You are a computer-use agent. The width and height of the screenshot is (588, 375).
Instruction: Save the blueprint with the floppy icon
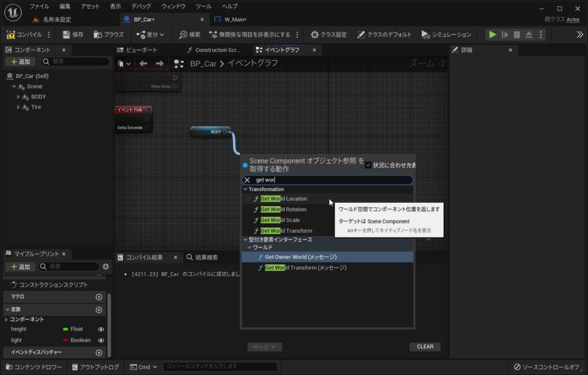pyautogui.click(x=67, y=34)
